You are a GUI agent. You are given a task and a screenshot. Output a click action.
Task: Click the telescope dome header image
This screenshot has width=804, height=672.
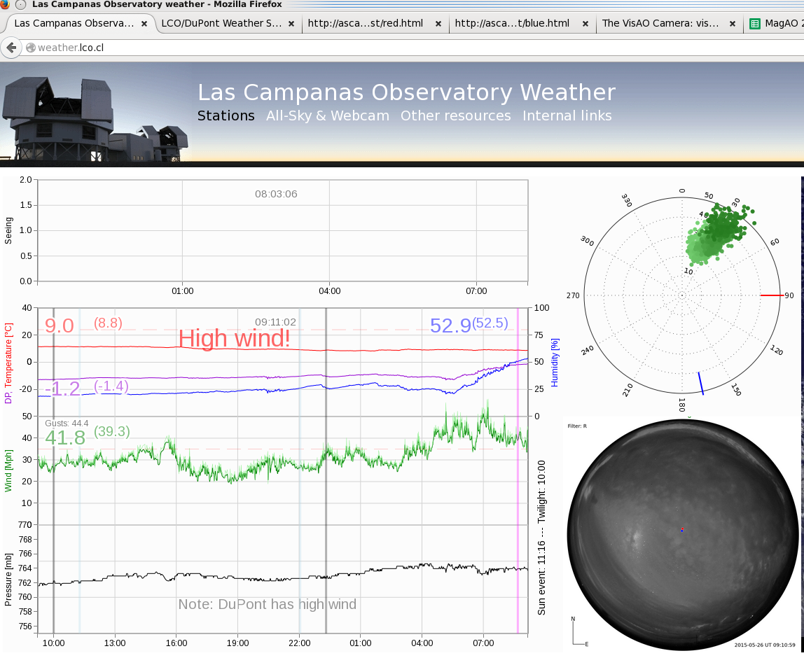coord(95,119)
